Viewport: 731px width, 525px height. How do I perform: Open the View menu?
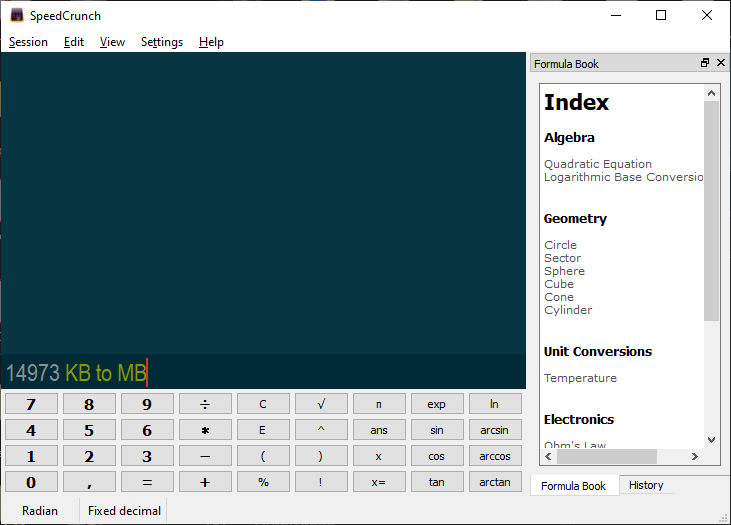pyautogui.click(x=112, y=42)
